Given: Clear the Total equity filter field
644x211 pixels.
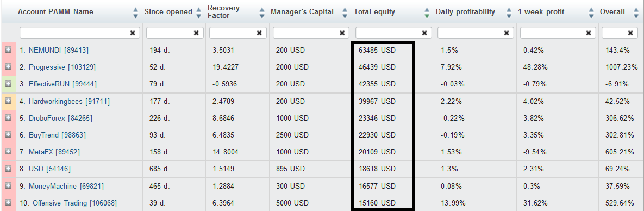Looking at the screenshot, I should (424, 33).
